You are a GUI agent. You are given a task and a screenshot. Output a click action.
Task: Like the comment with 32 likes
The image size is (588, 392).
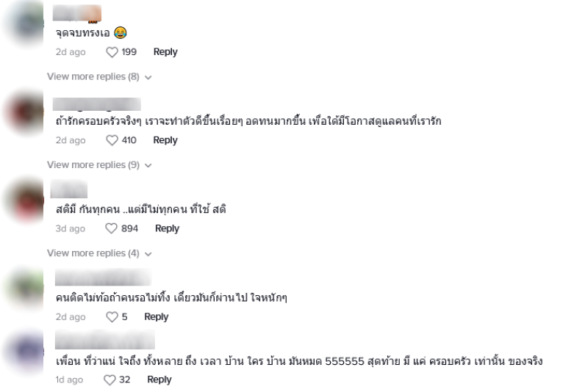(x=110, y=380)
